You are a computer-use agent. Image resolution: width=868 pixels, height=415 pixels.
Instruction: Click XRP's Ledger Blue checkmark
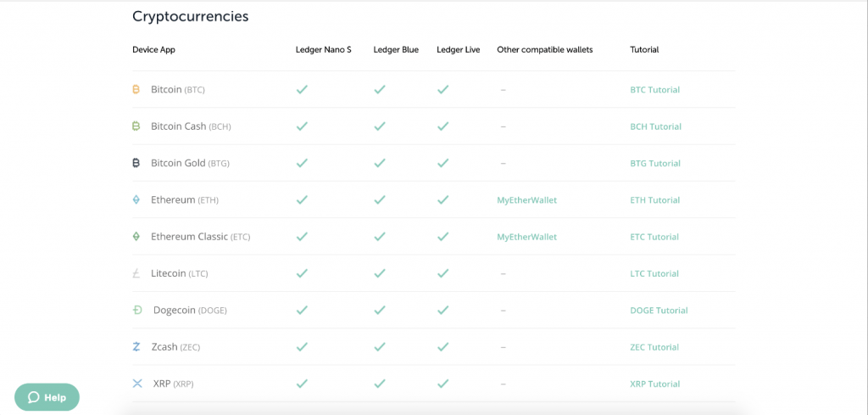coord(379,384)
